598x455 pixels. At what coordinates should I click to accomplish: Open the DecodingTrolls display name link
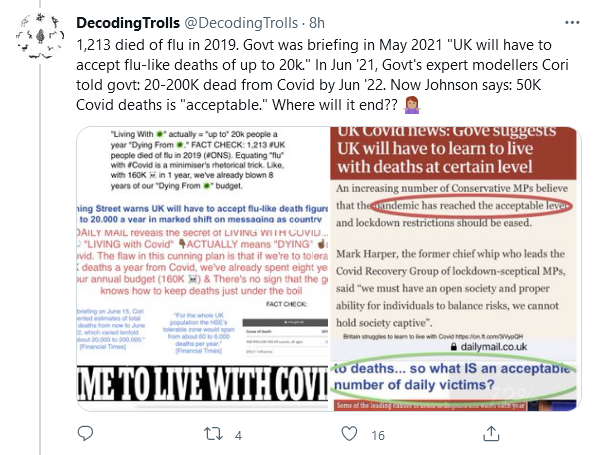coord(128,23)
